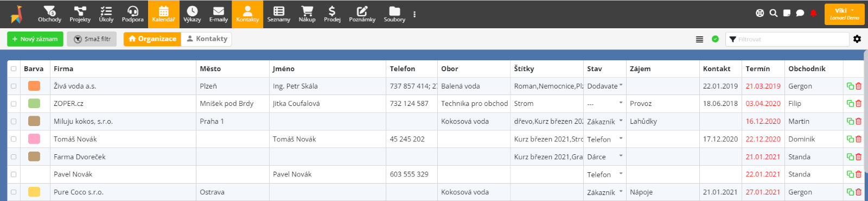Check the Živá voda a.s. row checkbox
The height and width of the screenshot is (201, 868).
(x=14, y=86)
